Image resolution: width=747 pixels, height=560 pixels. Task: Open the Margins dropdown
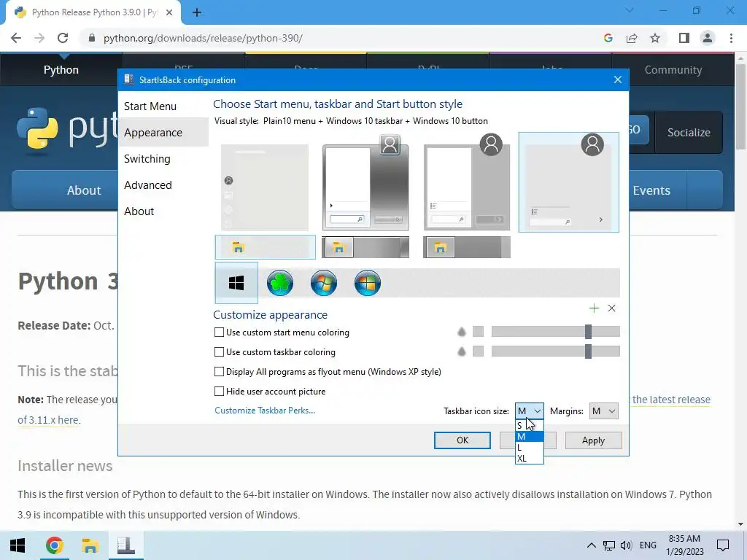tap(603, 411)
